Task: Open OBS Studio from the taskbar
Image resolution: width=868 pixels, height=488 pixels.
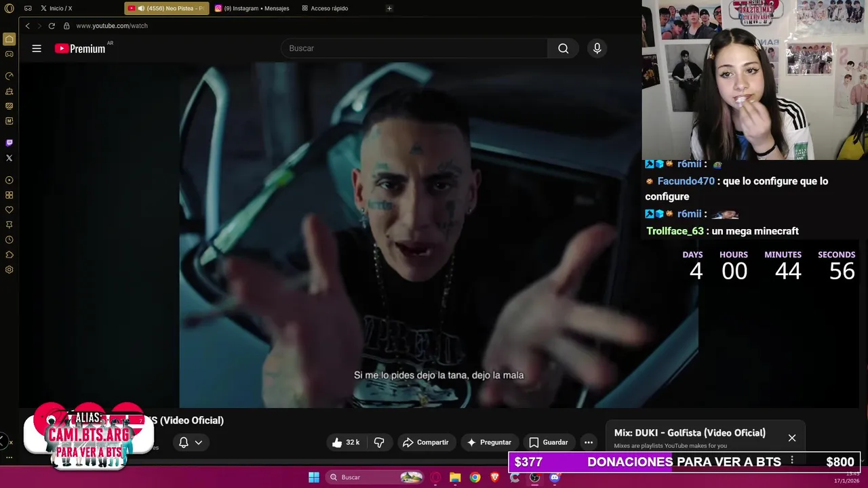Action: 535,477
